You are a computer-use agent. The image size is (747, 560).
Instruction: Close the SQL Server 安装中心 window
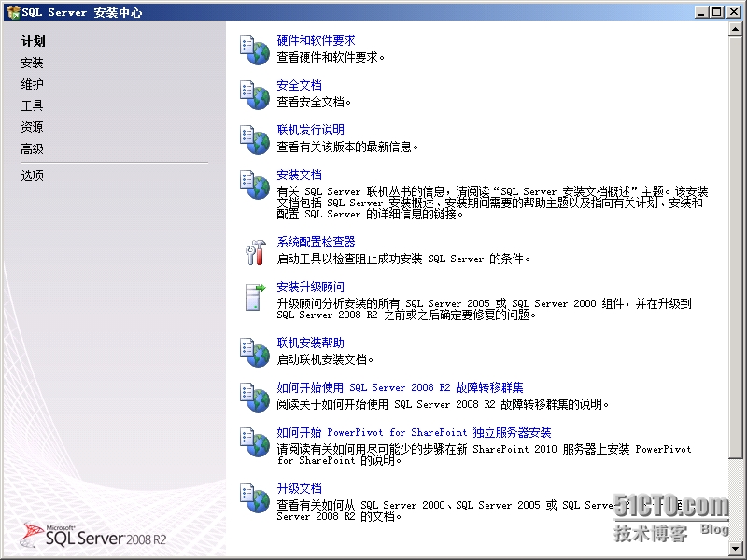click(734, 12)
